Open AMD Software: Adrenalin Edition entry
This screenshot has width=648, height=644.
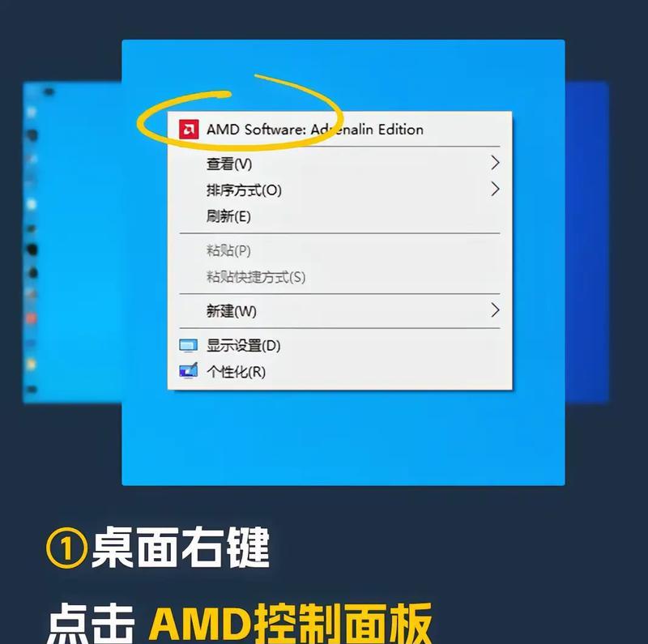click(339, 130)
